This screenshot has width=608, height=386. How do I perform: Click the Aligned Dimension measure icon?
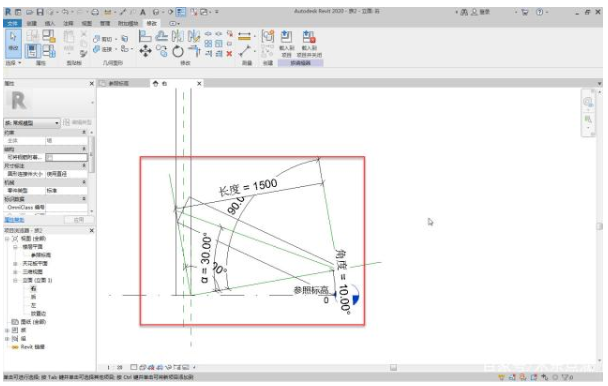click(244, 36)
